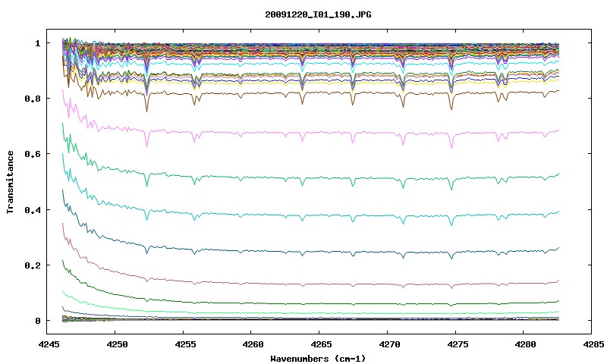The width and height of the screenshot is (607, 364).
Task: Click the y-axis tick value 0
Action: pyautogui.click(x=37, y=321)
